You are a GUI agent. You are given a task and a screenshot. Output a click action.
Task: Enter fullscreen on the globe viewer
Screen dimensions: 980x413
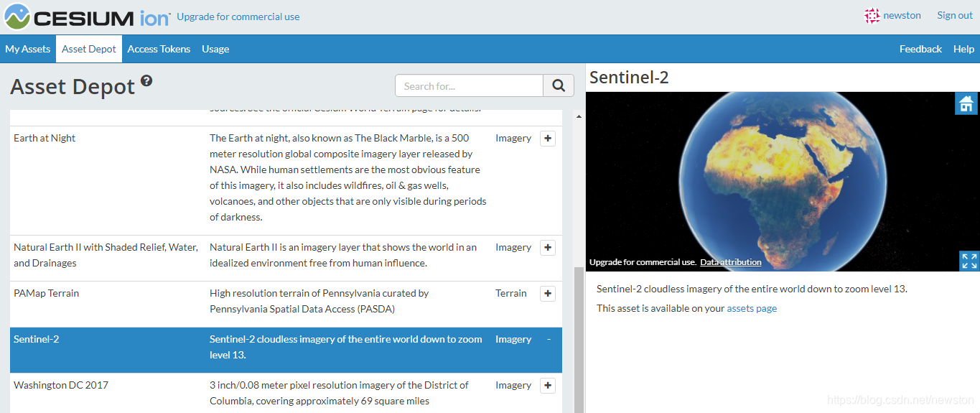(x=969, y=261)
